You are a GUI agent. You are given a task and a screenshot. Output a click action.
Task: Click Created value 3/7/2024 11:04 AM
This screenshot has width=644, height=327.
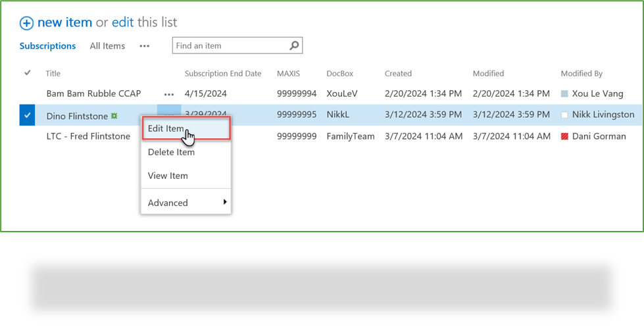click(424, 136)
